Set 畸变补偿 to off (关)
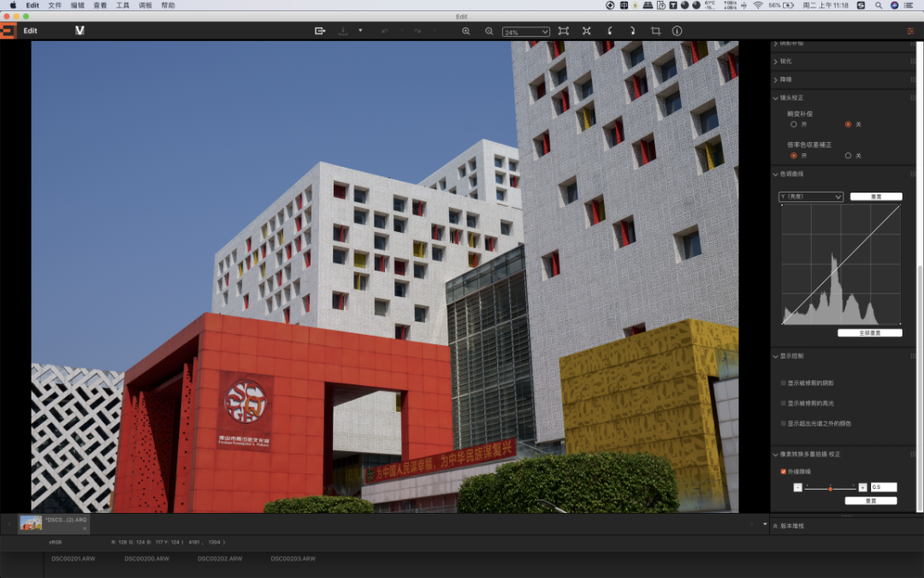924x578 pixels. tap(848, 124)
